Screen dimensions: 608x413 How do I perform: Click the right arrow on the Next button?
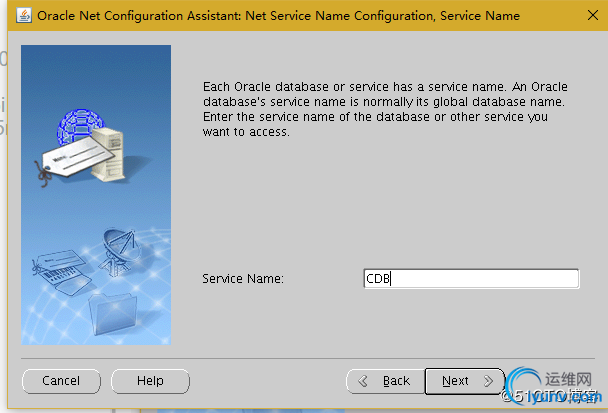tap(487, 381)
